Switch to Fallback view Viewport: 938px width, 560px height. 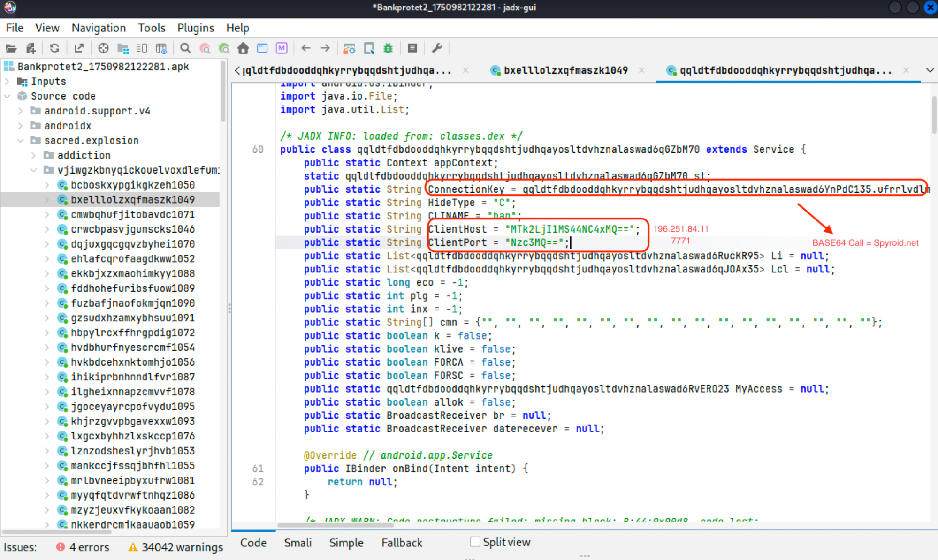(x=402, y=543)
